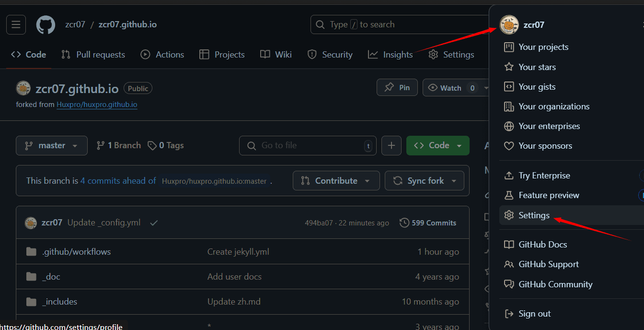This screenshot has width=644, height=330.
Task: Open the .github/workflows folder
Action: coord(76,252)
